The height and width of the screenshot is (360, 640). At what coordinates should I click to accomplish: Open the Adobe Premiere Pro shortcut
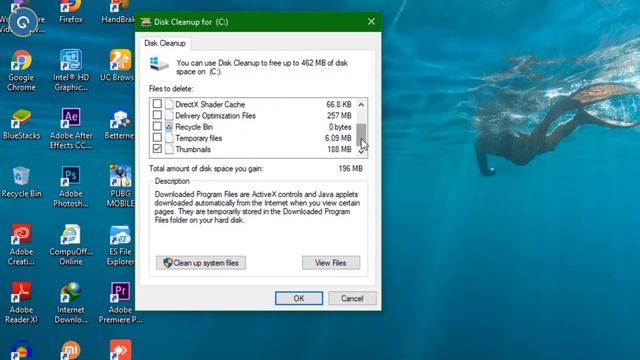point(120,303)
